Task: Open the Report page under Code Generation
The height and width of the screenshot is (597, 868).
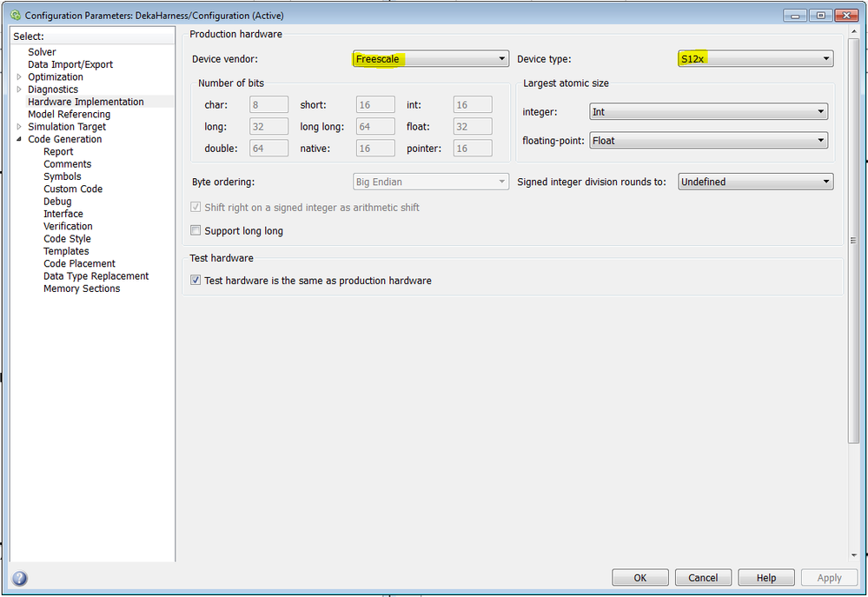Action: (x=58, y=152)
